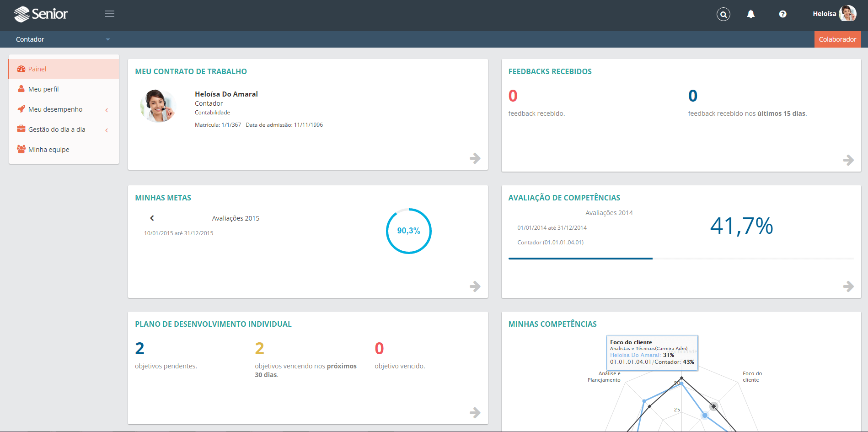Click PLANO DE DESENVOLVIMENTO INDIVIDUAL title

[213, 324]
